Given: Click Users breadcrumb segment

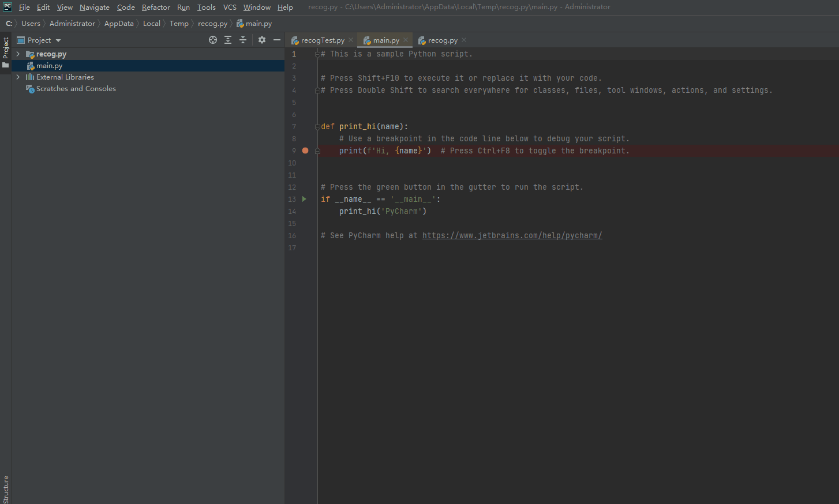Looking at the screenshot, I should [31, 24].
